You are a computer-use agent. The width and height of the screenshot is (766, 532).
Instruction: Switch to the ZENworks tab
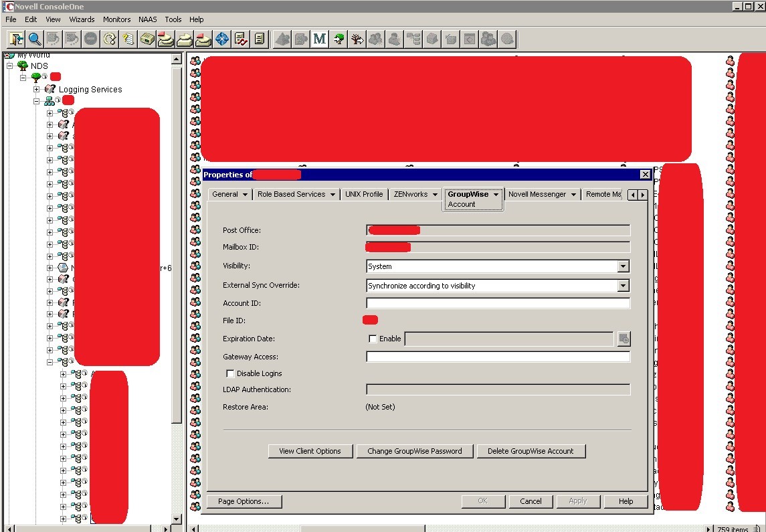click(410, 194)
